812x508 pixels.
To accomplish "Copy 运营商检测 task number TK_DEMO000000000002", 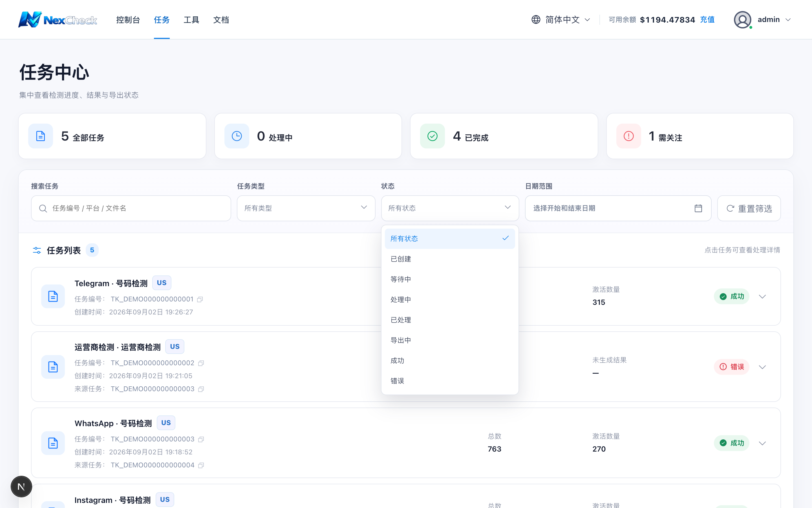I will point(201,363).
